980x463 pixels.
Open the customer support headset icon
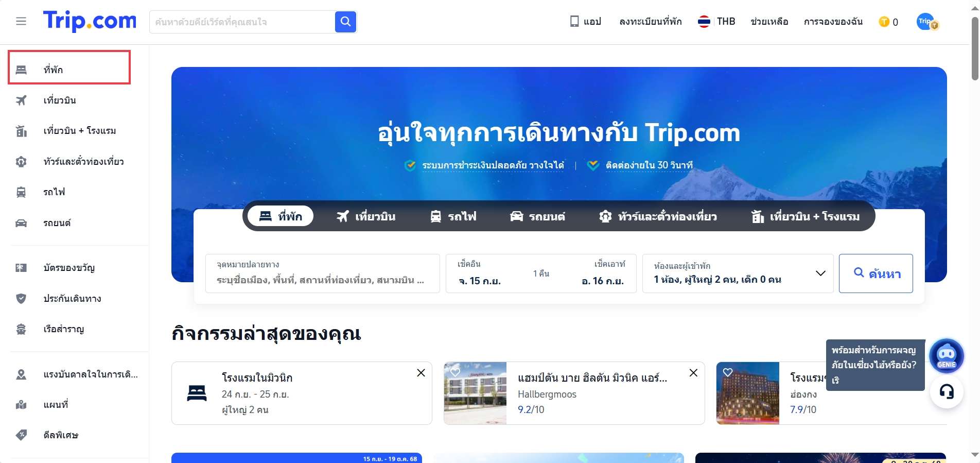point(947,392)
